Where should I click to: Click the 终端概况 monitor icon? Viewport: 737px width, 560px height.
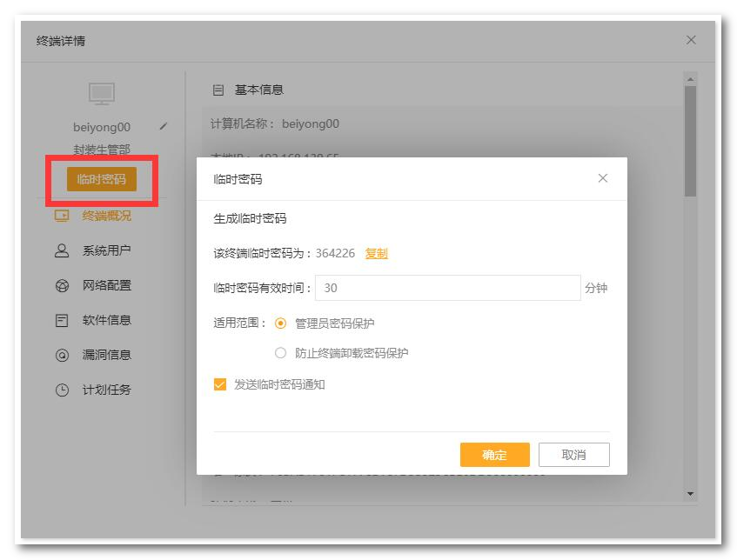point(62,216)
